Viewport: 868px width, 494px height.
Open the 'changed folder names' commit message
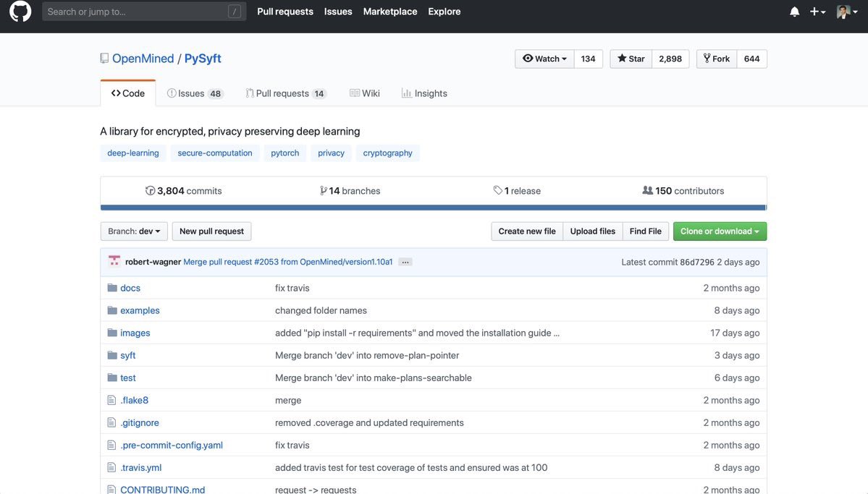[x=321, y=311]
